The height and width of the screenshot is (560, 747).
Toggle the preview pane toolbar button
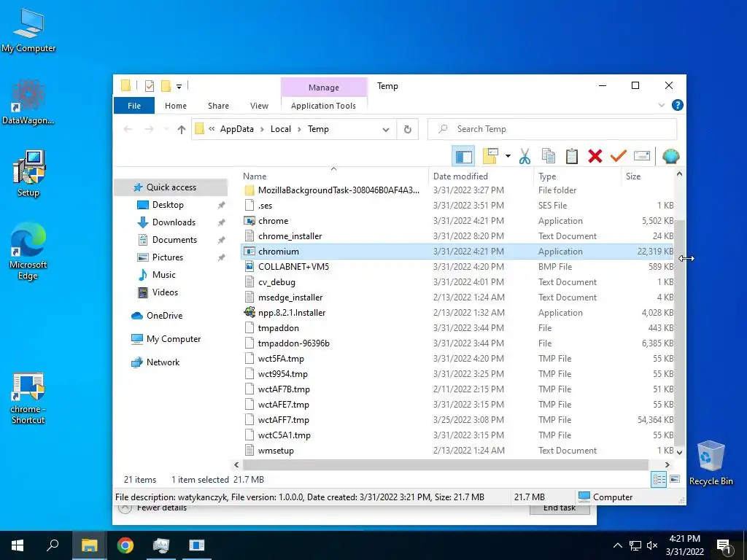coord(463,156)
